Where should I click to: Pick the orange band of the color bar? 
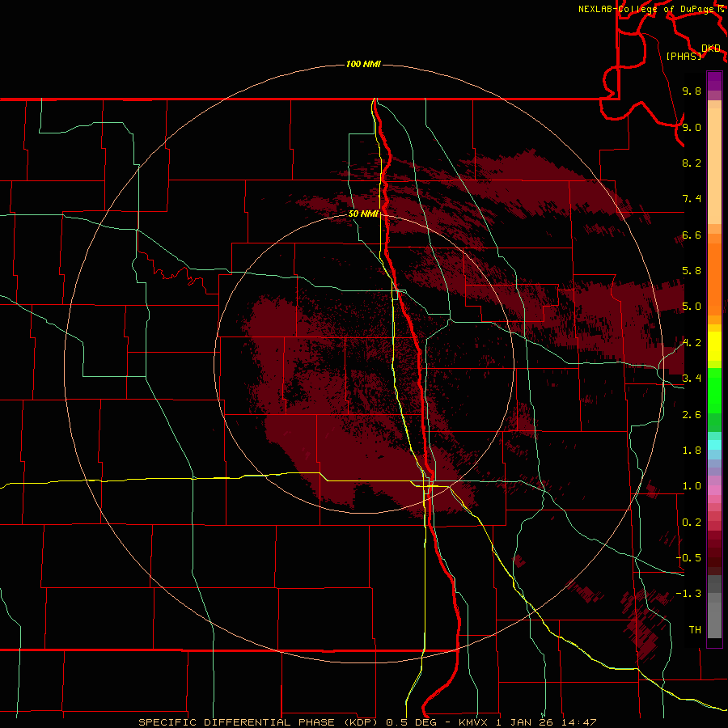pyautogui.click(x=714, y=278)
